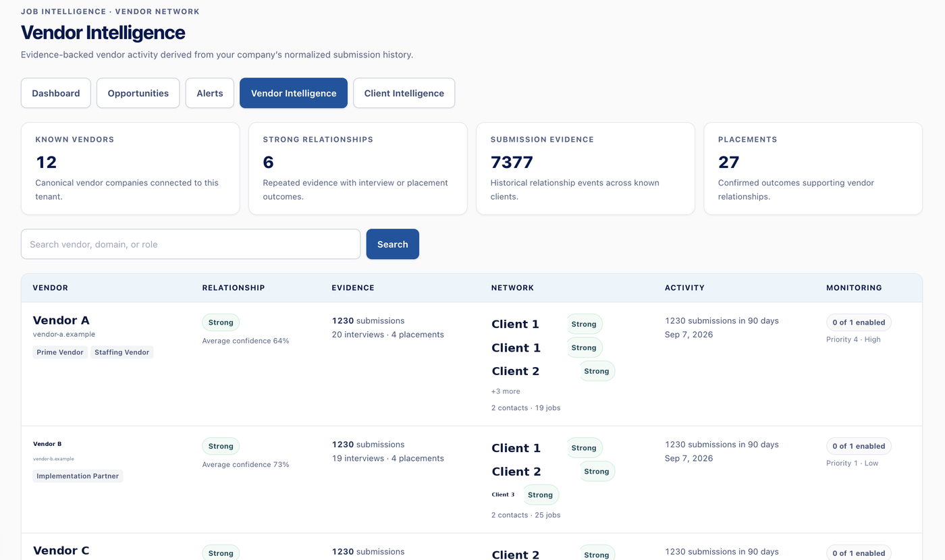This screenshot has height=560, width=945.
Task: Click the Network column header
Action: tap(512, 288)
